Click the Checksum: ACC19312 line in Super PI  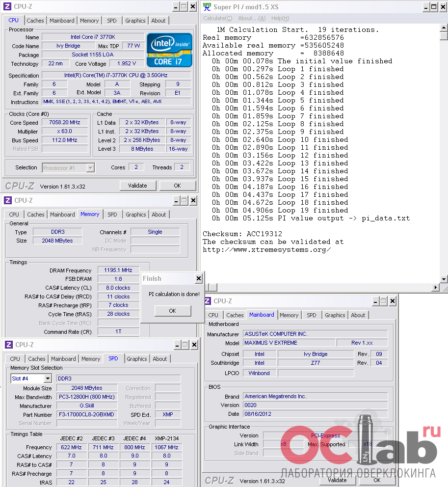coord(242,234)
